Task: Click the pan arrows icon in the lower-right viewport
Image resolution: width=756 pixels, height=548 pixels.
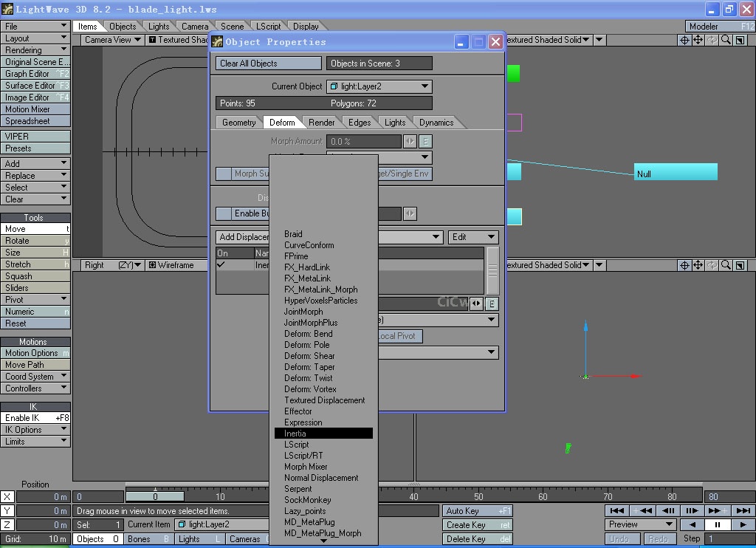Action: [x=698, y=265]
